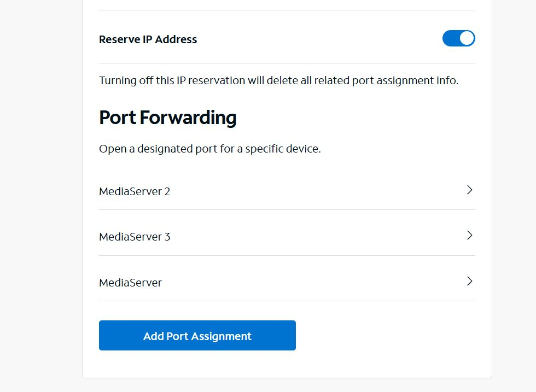The width and height of the screenshot is (536, 392).
Task: Click the 'Open a designated port' description
Action: tap(209, 149)
